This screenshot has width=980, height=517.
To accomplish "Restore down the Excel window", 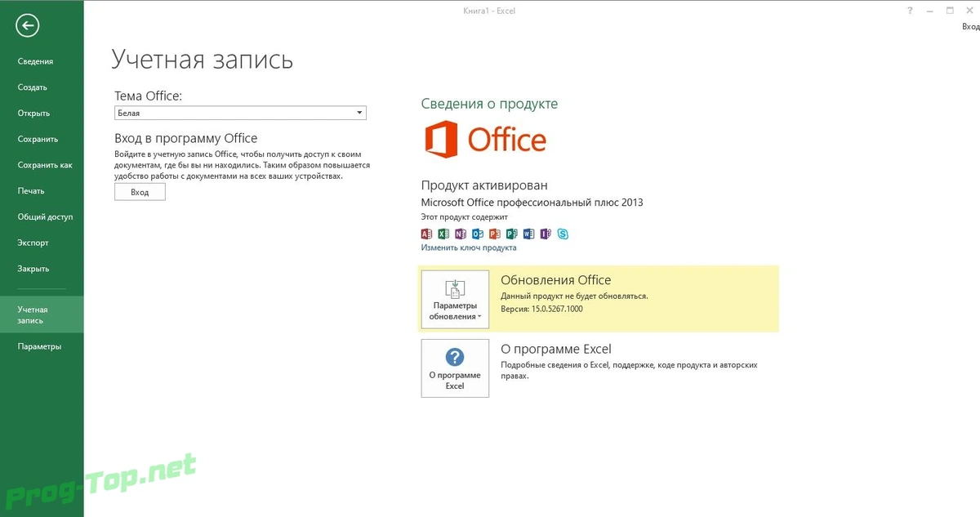I will (x=950, y=11).
